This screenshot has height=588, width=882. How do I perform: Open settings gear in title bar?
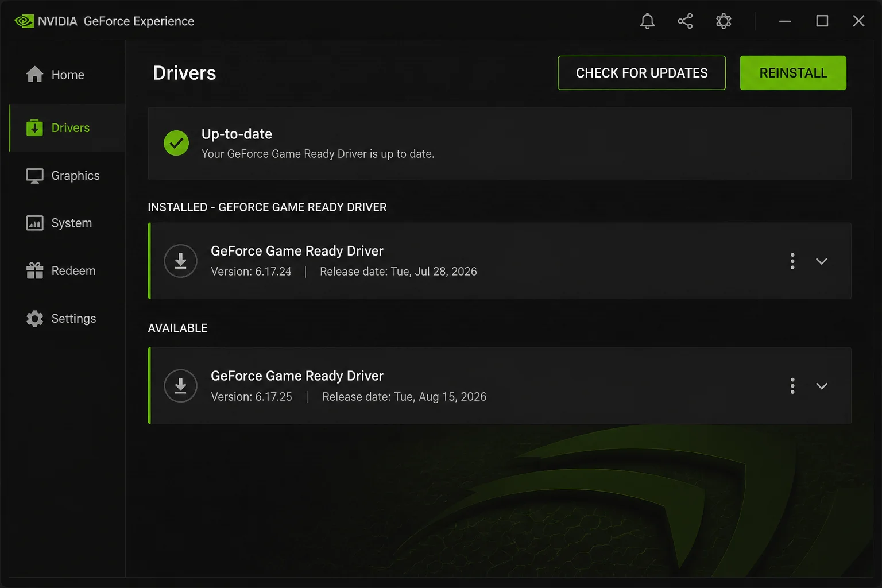724,21
